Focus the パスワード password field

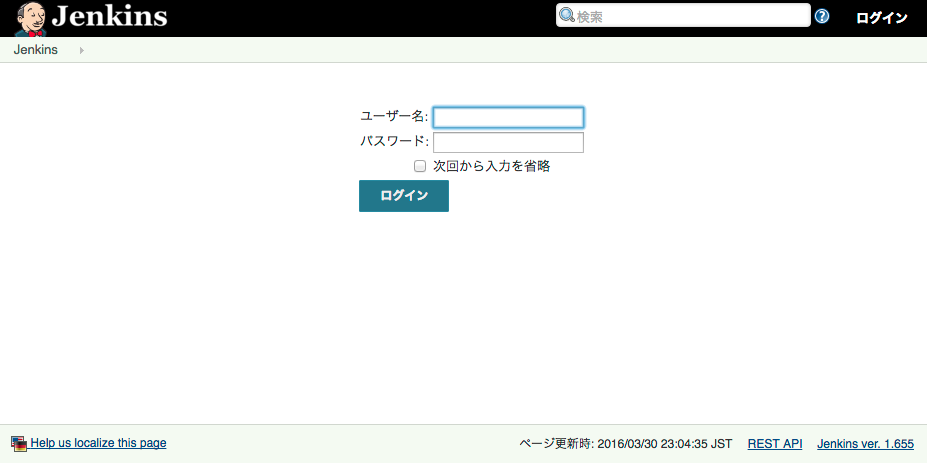tap(508, 143)
